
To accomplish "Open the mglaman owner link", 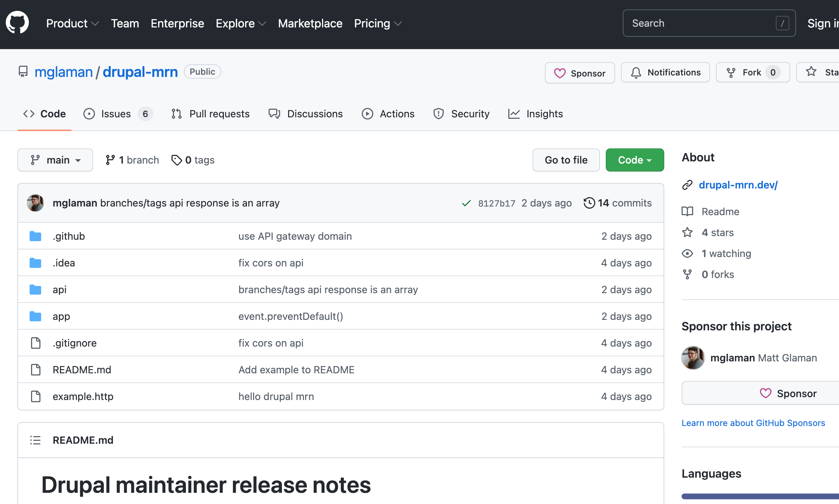I will pos(64,72).
